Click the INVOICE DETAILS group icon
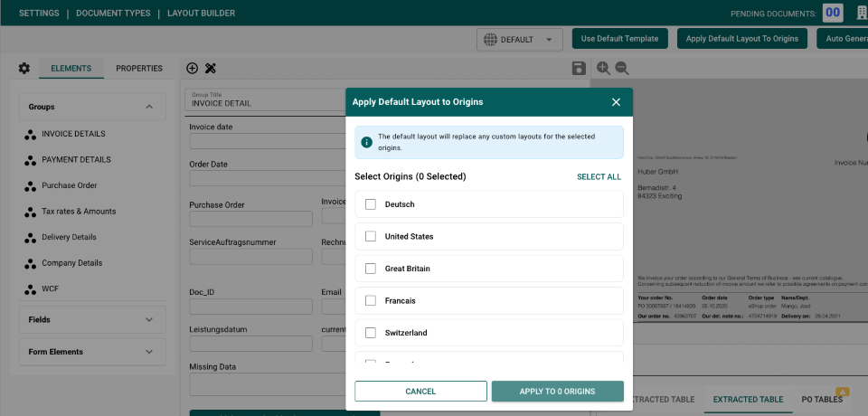Image resolution: width=868 pixels, height=416 pixels. (30, 134)
